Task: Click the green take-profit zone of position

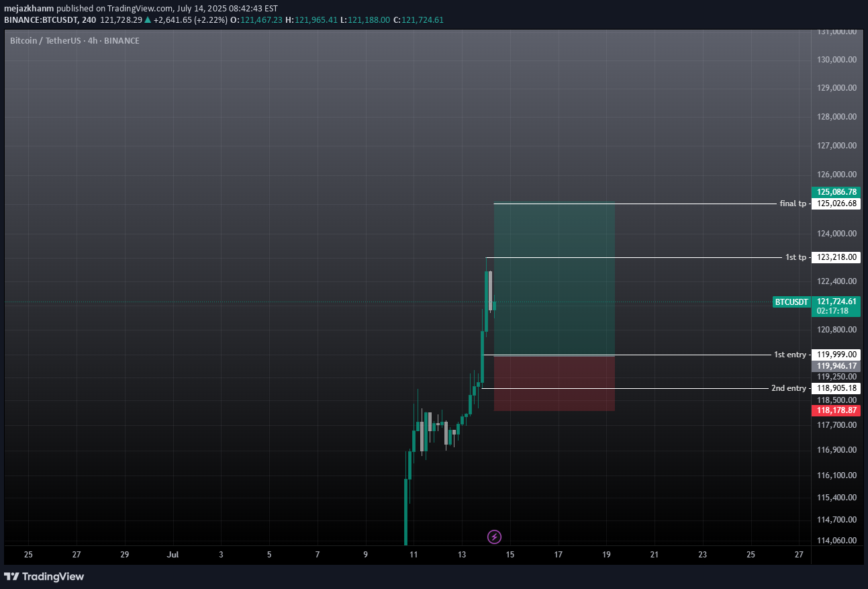Action: point(554,279)
